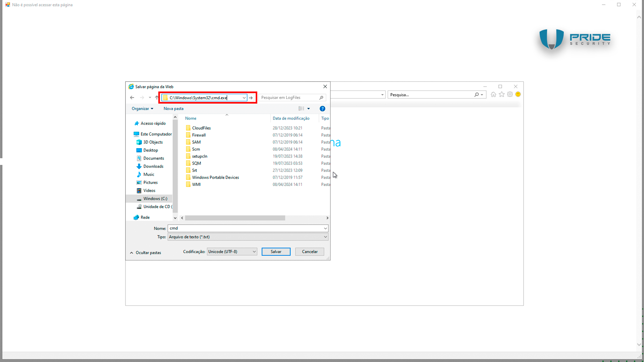
Task: Collapse folder pane with Ocultar pastas
Action: (146, 253)
